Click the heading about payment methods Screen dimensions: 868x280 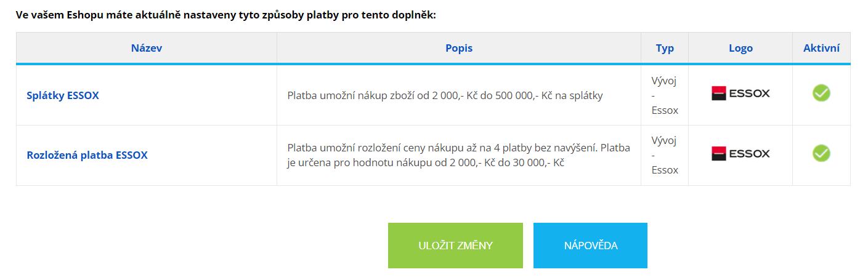(x=226, y=15)
